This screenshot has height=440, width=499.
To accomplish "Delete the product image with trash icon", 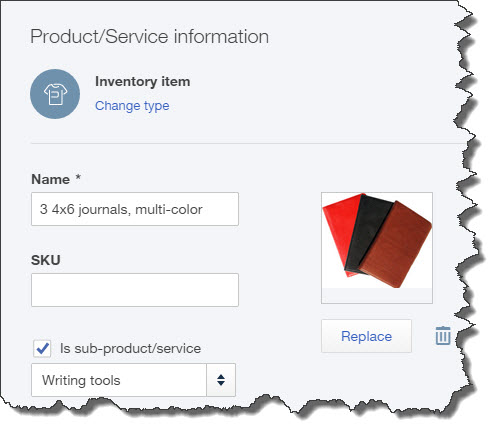I will click(x=443, y=335).
